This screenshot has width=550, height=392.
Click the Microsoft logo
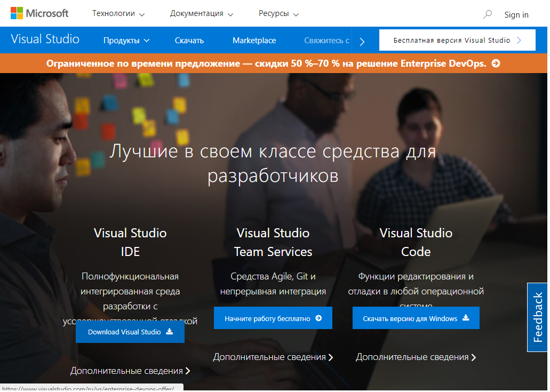click(39, 13)
